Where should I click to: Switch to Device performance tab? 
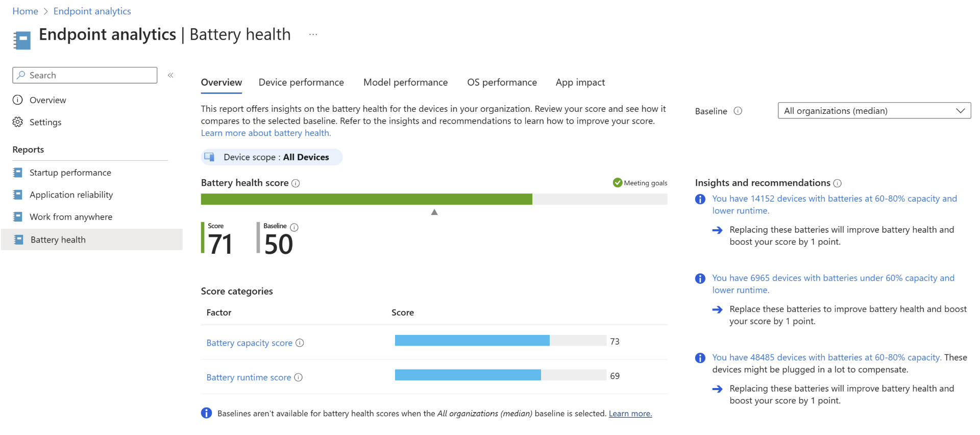pyautogui.click(x=301, y=83)
